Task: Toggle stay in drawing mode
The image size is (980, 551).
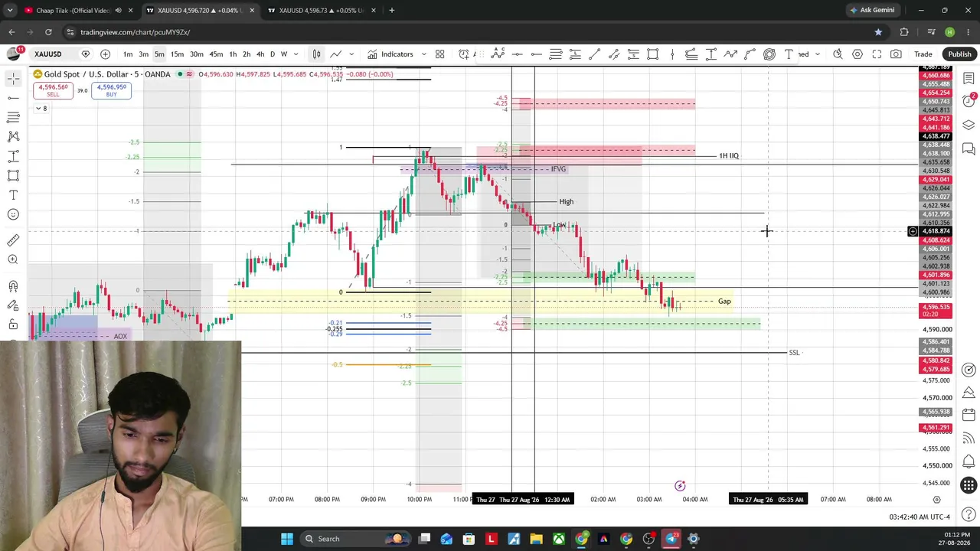Action: point(13,306)
